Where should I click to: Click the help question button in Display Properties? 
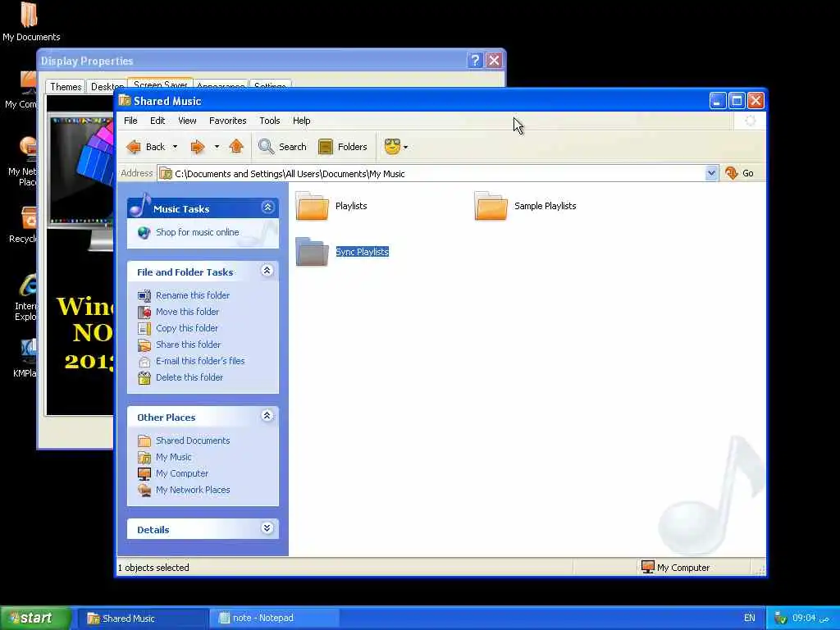coord(475,60)
